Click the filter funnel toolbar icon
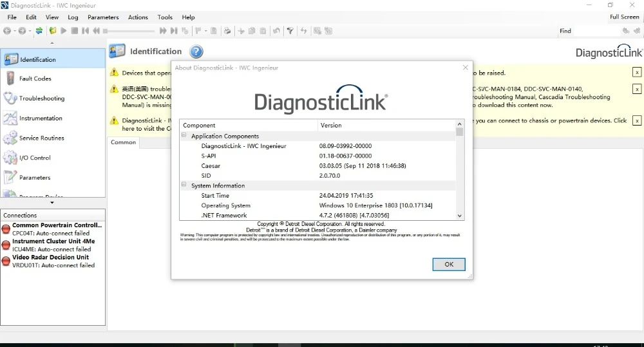Viewport: 644px width, 347px height. click(290, 31)
